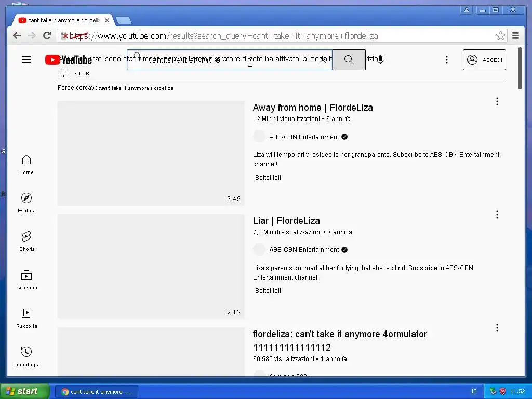Image resolution: width=532 pixels, height=399 pixels.
Task: Click the 3:49 duration label
Action: coord(234,199)
